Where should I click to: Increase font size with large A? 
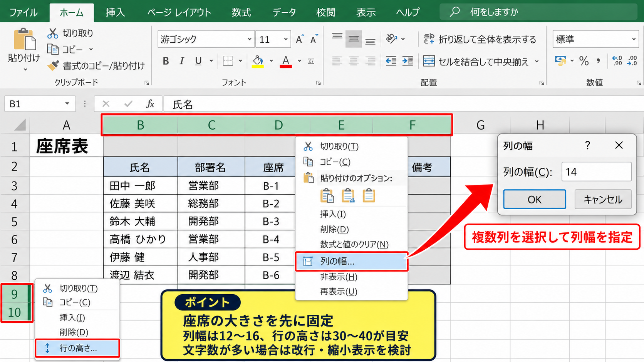point(300,39)
